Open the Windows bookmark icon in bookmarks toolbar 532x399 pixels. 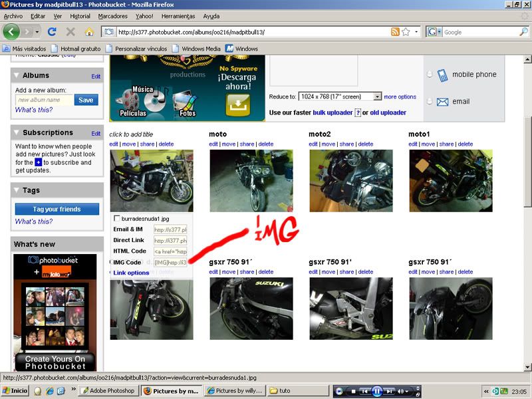(x=229, y=49)
